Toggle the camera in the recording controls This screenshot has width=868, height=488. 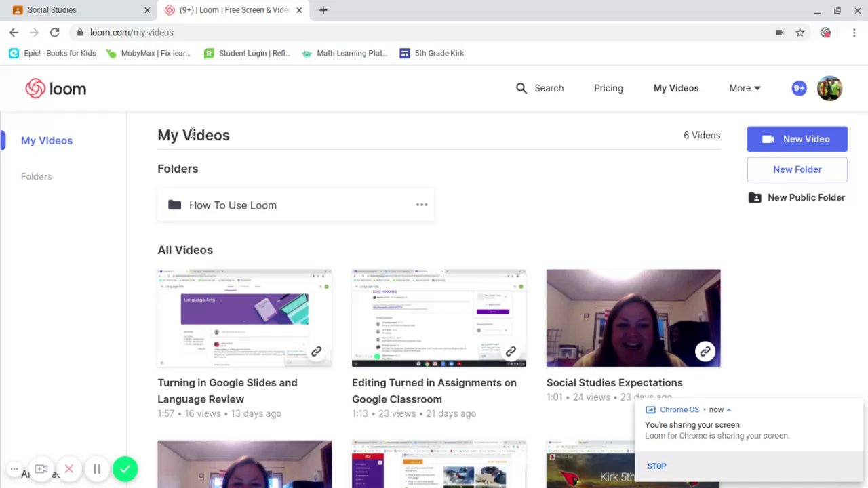pos(41,469)
